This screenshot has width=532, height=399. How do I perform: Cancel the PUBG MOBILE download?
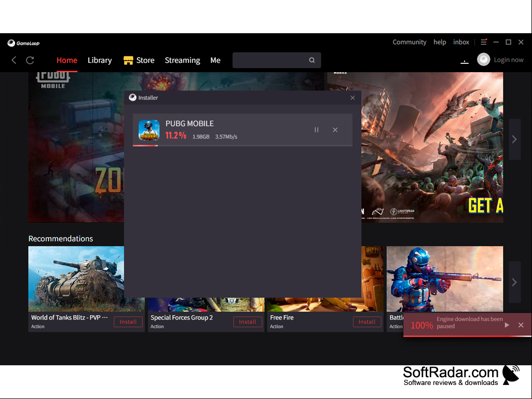(335, 130)
